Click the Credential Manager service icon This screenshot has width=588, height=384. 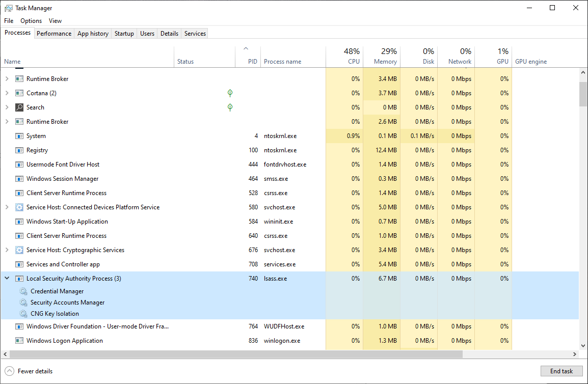[23, 291]
